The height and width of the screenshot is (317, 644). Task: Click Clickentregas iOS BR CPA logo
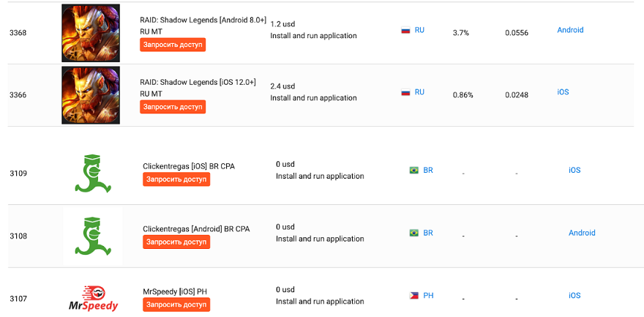click(x=93, y=174)
